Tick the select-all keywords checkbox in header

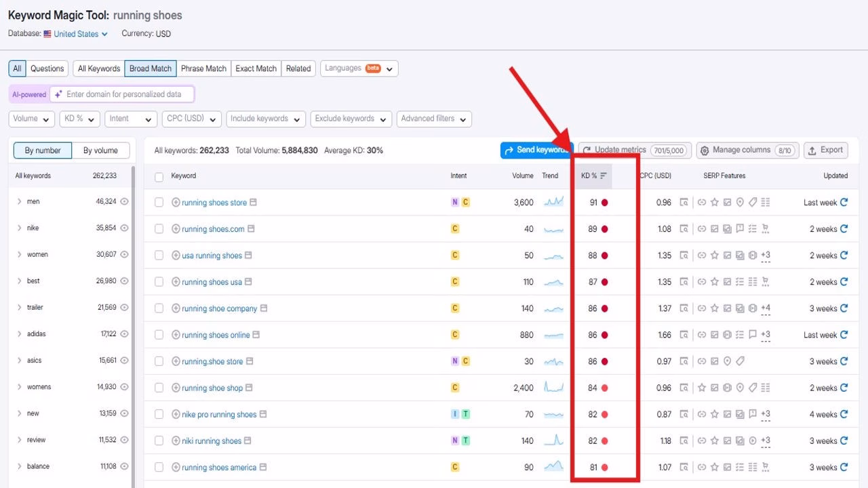(x=159, y=176)
